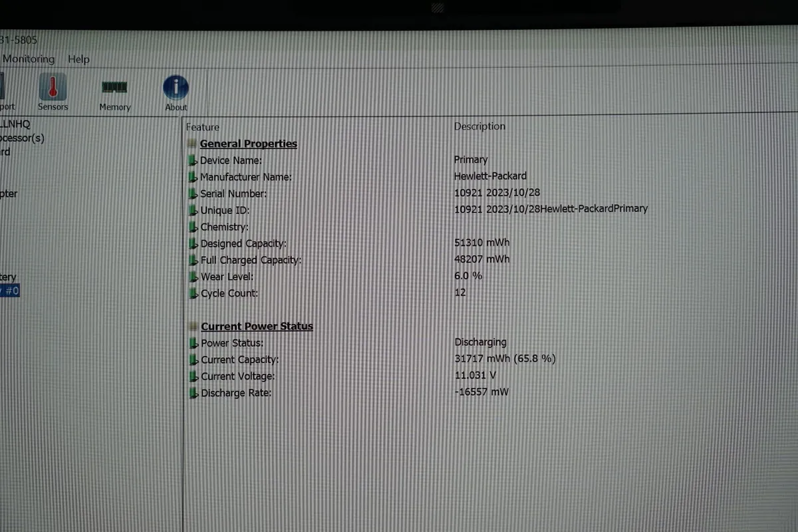
Task: Click the Description column header
Action: click(x=479, y=126)
